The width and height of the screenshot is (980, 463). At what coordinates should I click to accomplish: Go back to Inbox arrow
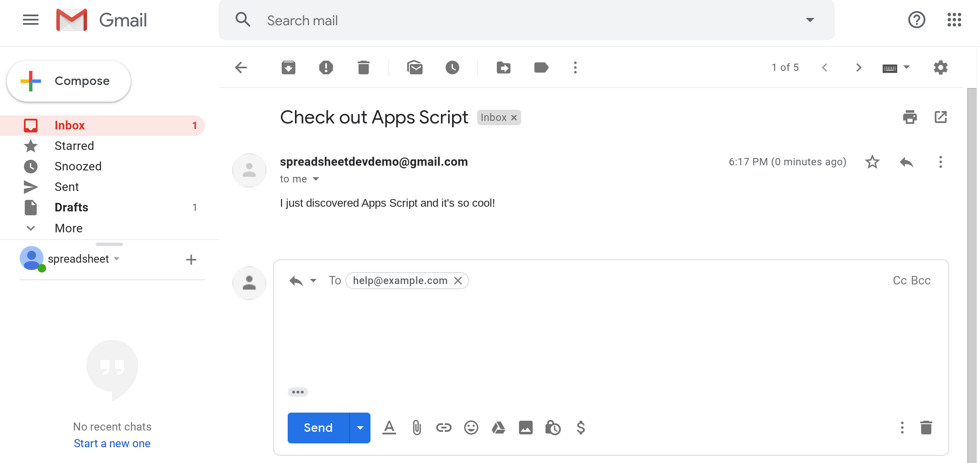click(x=241, y=67)
